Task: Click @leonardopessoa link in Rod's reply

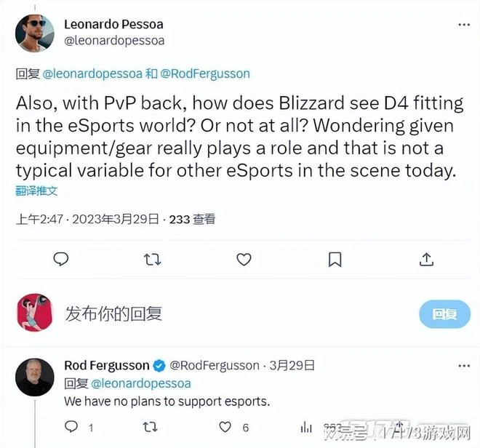Action: tap(141, 383)
